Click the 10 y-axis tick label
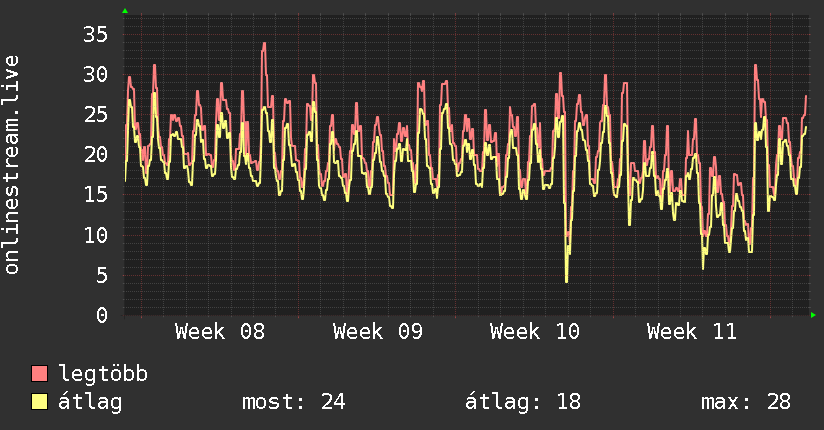The image size is (824, 430). tap(96, 235)
